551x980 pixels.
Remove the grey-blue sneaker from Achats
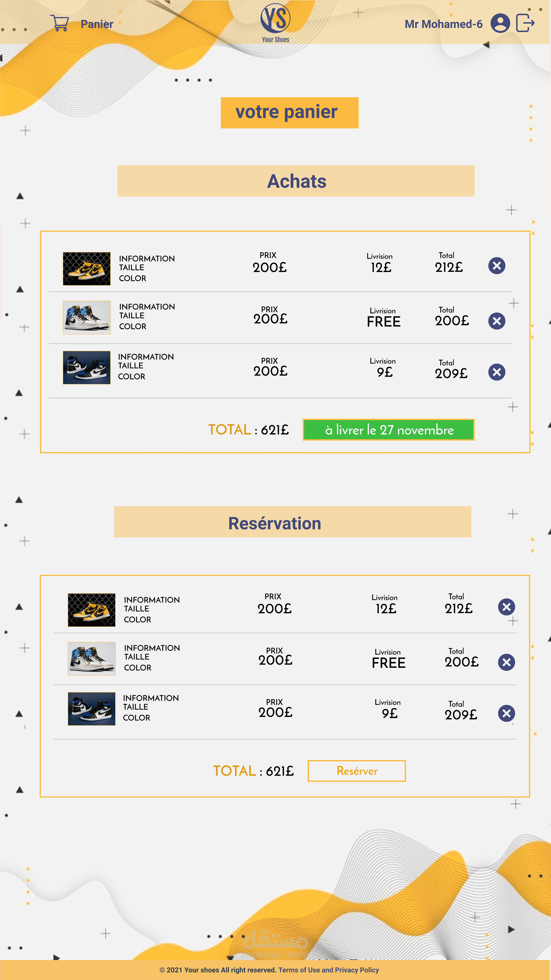pyautogui.click(x=497, y=321)
